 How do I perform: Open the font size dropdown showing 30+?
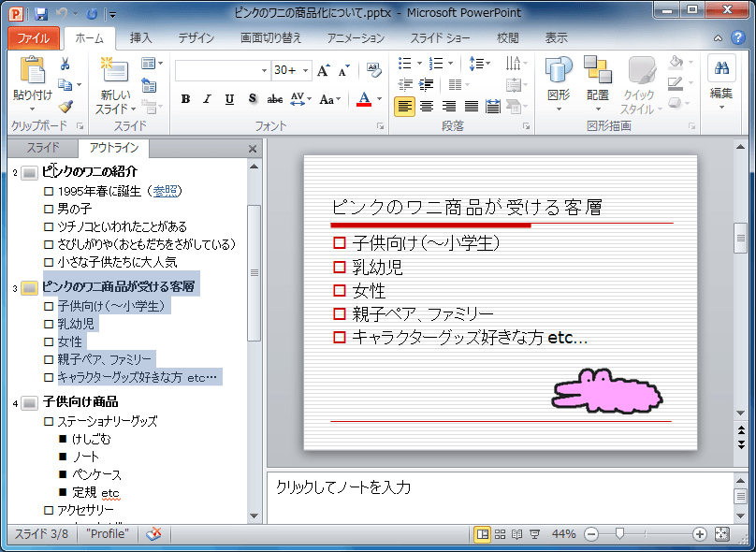[x=305, y=70]
